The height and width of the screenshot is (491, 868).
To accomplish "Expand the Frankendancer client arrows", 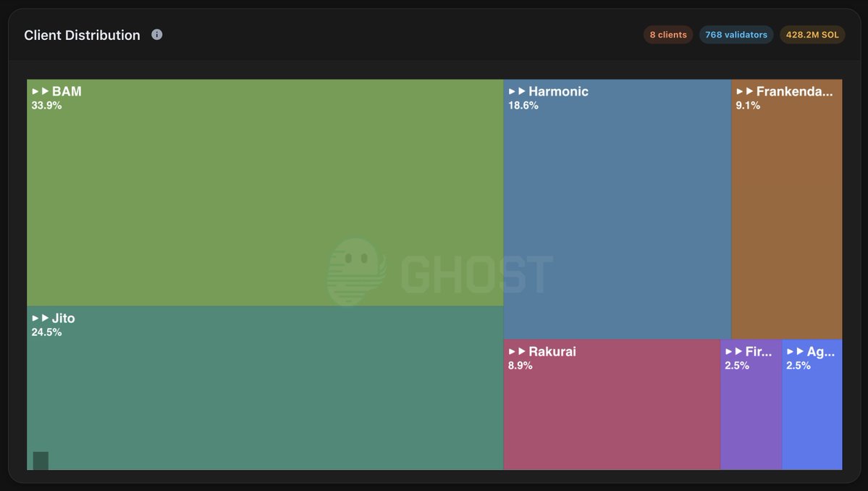I will pyautogui.click(x=744, y=91).
